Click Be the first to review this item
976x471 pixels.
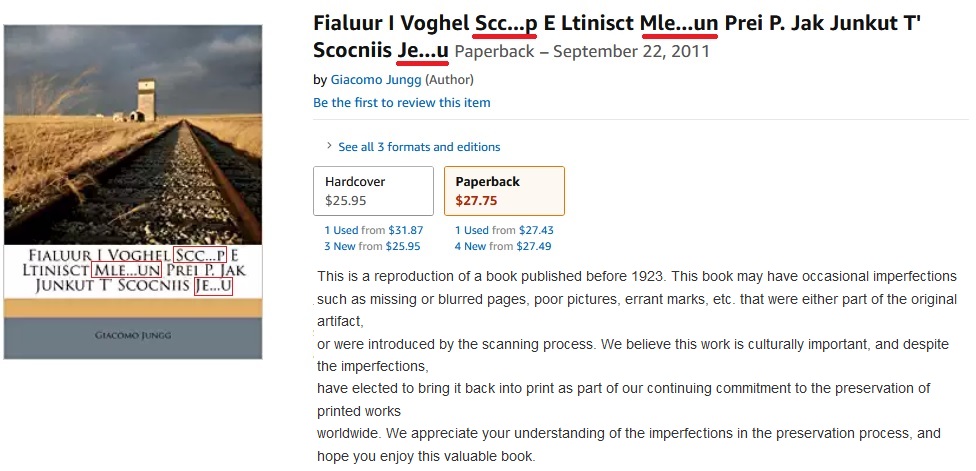(x=401, y=103)
